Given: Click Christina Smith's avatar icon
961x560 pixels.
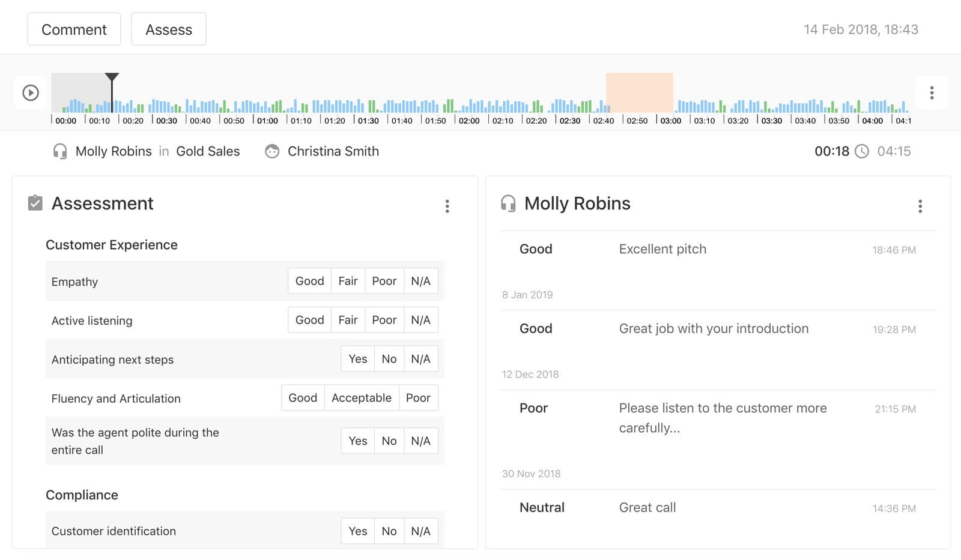Looking at the screenshot, I should [x=272, y=151].
